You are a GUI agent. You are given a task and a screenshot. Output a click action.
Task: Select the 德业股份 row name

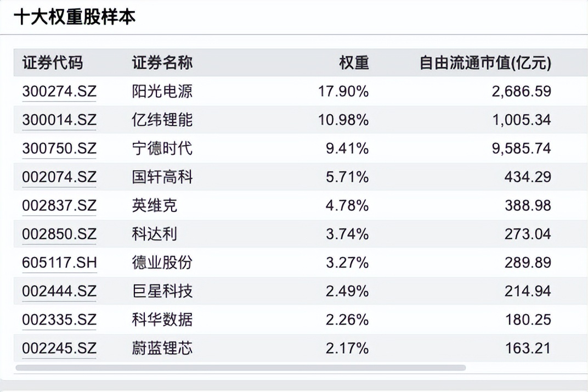[x=162, y=262]
